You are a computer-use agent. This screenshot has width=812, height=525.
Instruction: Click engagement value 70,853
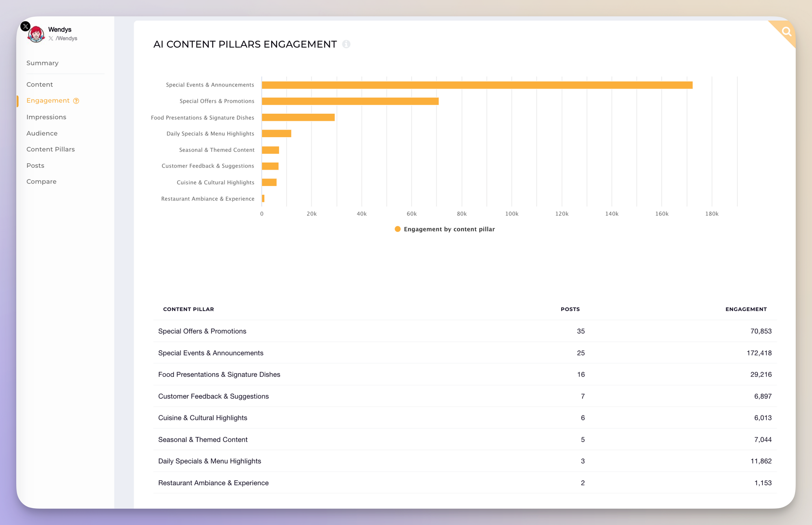coord(761,331)
